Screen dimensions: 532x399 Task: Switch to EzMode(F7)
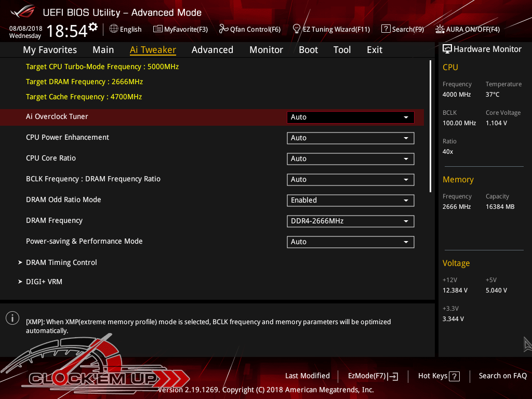pyautogui.click(x=373, y=376)
